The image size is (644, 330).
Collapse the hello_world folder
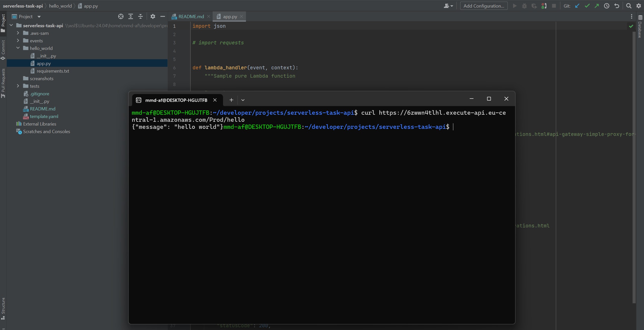[x=18, y=48]
